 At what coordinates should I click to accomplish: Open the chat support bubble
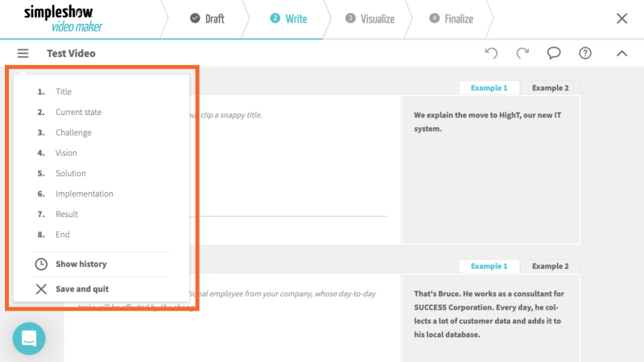tap(29, 339)
